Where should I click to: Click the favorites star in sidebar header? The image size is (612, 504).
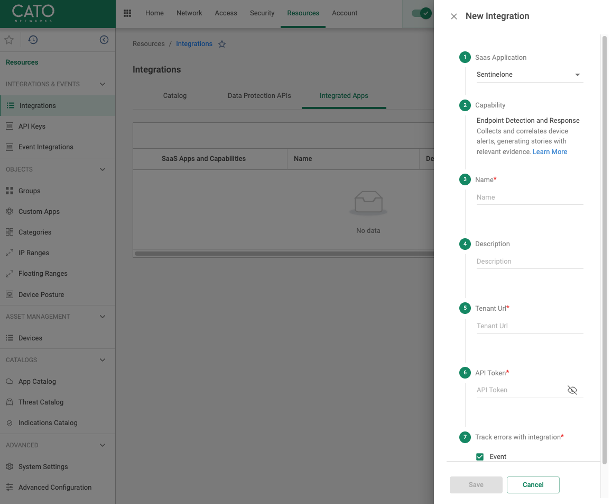point(9,40)
